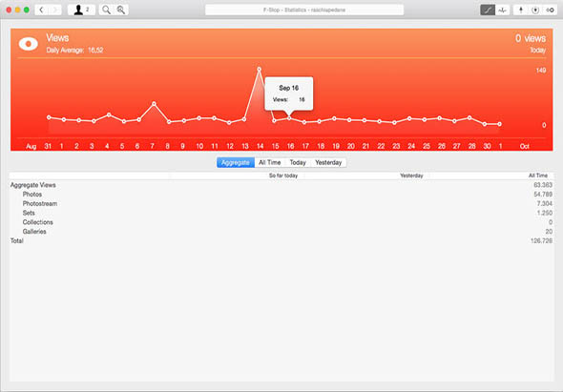Select the pulse line graph style button
The image size is (563, 392).
(x=502, y=10)
